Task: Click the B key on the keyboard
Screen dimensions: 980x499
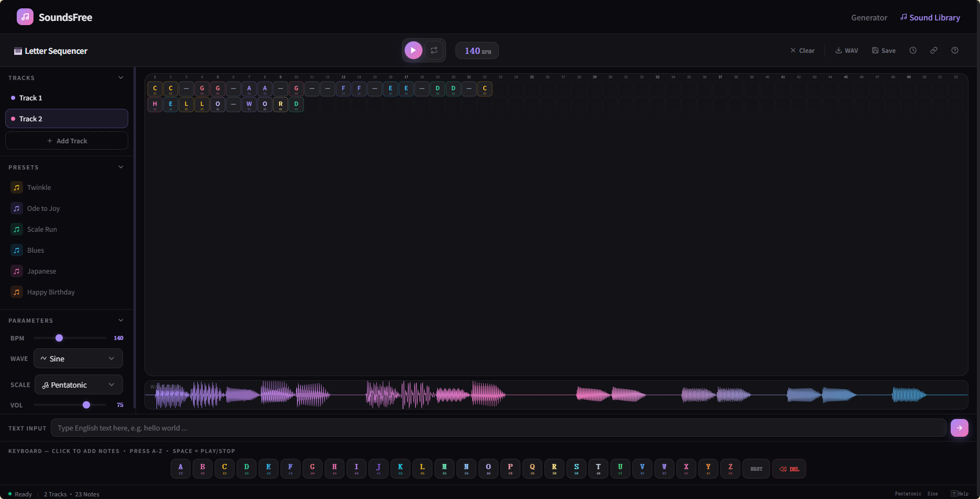Action: (x=203, y=469)
